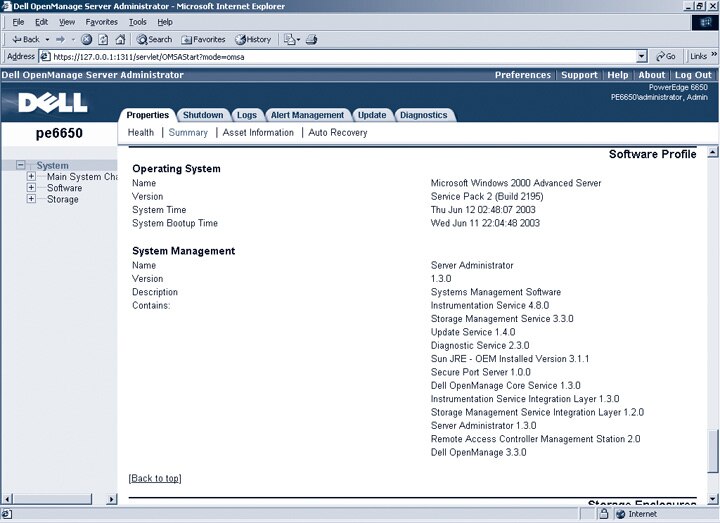
Task: Open the address bar dropdown list
Action: pos(642,56)
